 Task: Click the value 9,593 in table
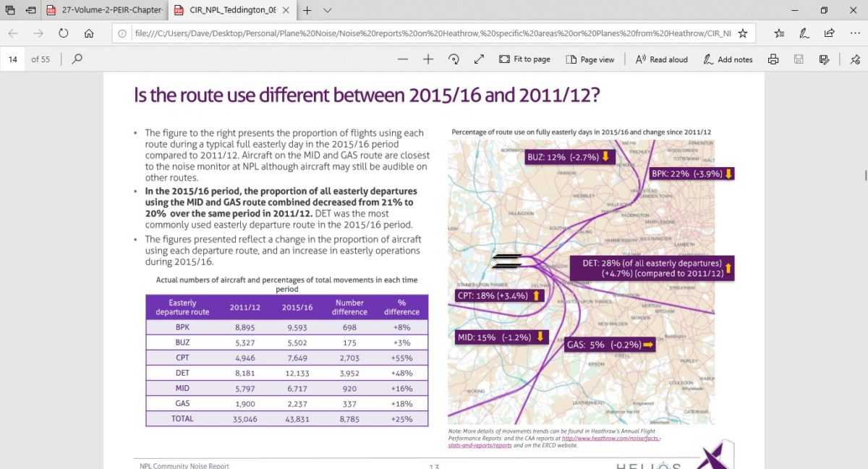297,327
